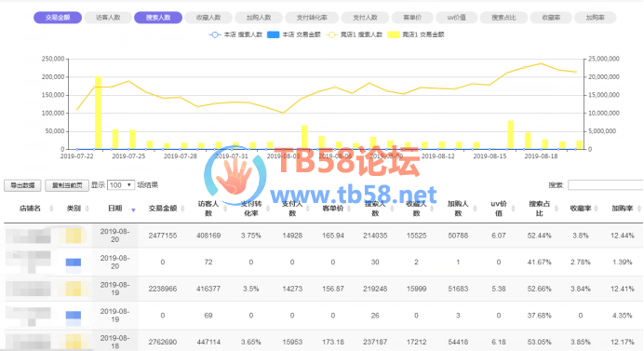This screenshot has height=351, width=644.
Task: Click the 复制当前页 button
Action: 67,186
